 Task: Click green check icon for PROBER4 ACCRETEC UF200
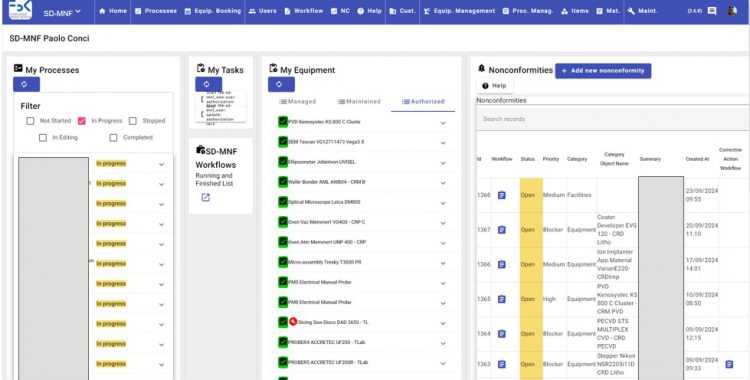pos(283,342)
